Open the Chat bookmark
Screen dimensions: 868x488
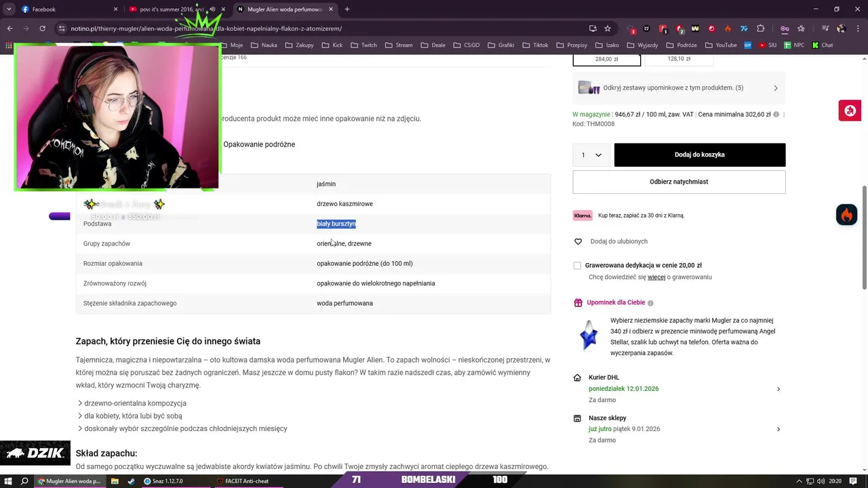pos(822,45)
